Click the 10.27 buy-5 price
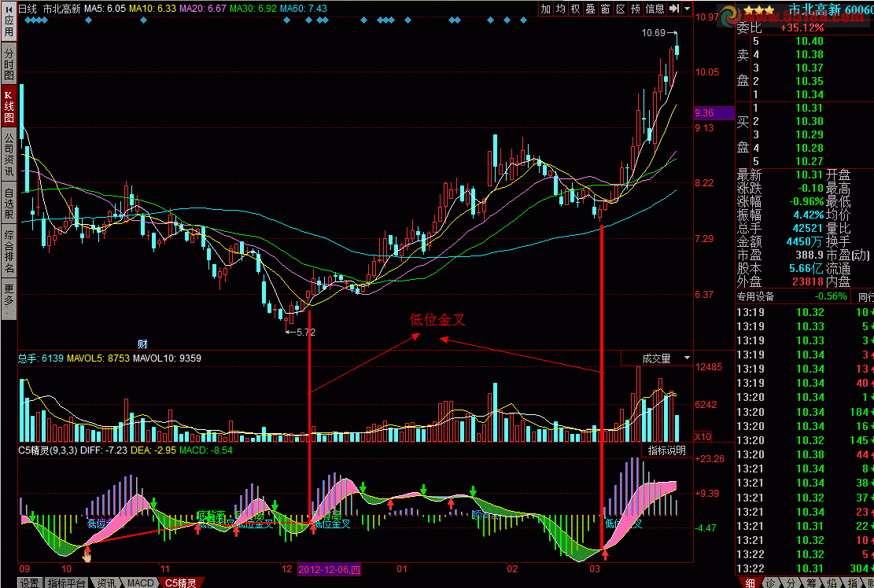The image size is (874, 588). [x=809, y=161]
